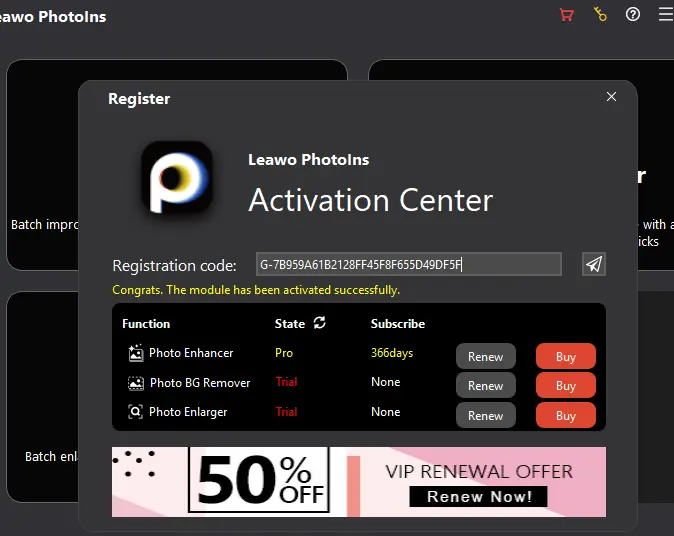The height and width of the screenshot is (536, 674).
Task: Buy the Photo Enlarger module
Action: pyautogui.click(x=565, y=415)
